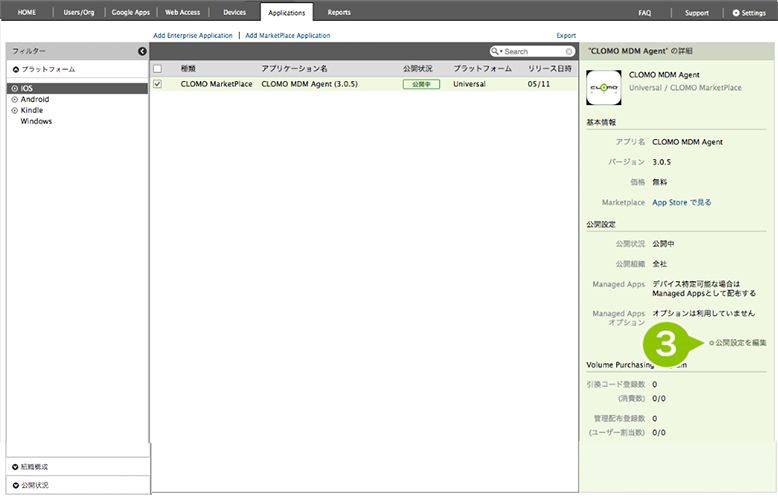The width and height of the screenshot is (778, 500).
Task: Click the search magnifier icon
Action: click(x=495, y=51)
